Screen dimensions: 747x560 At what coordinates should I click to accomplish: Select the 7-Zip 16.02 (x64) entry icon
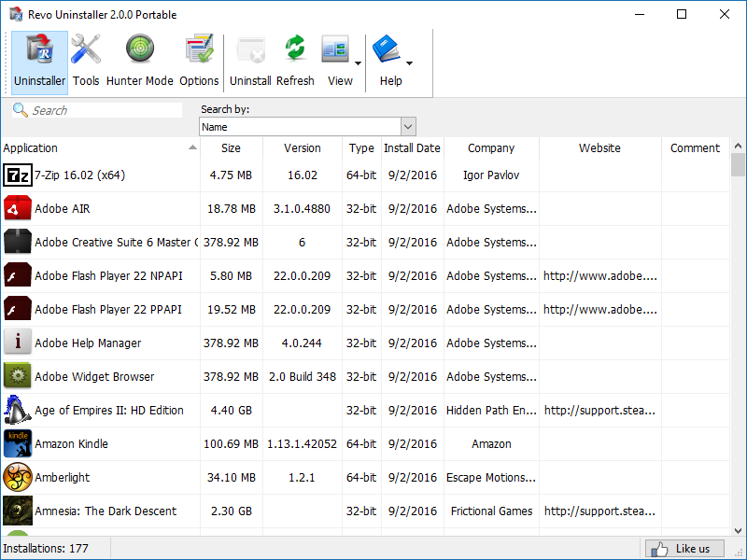click(18, 175)
